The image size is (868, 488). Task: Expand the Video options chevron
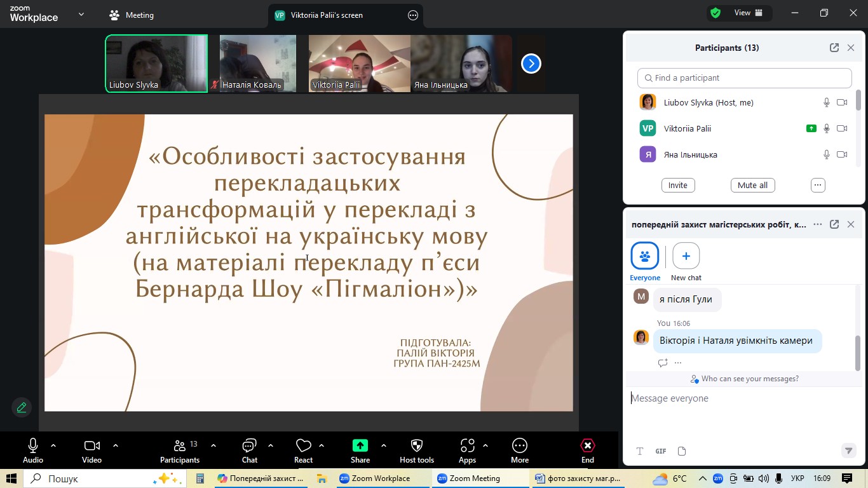pos(116,445)
